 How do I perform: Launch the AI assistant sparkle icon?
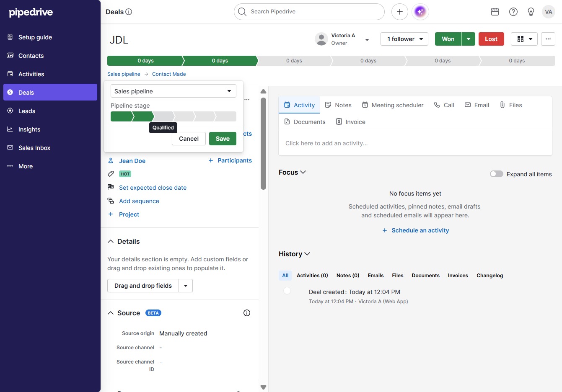[420, 12]
